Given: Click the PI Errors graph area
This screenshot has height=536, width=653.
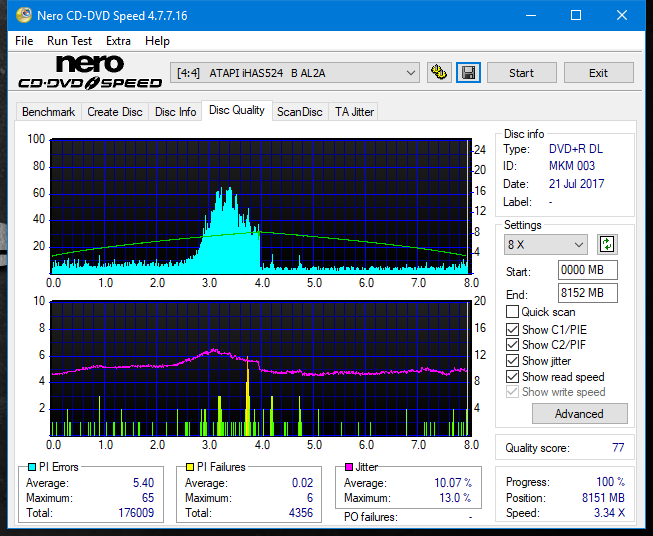Looking at the screenshot, I should point(261,206).
